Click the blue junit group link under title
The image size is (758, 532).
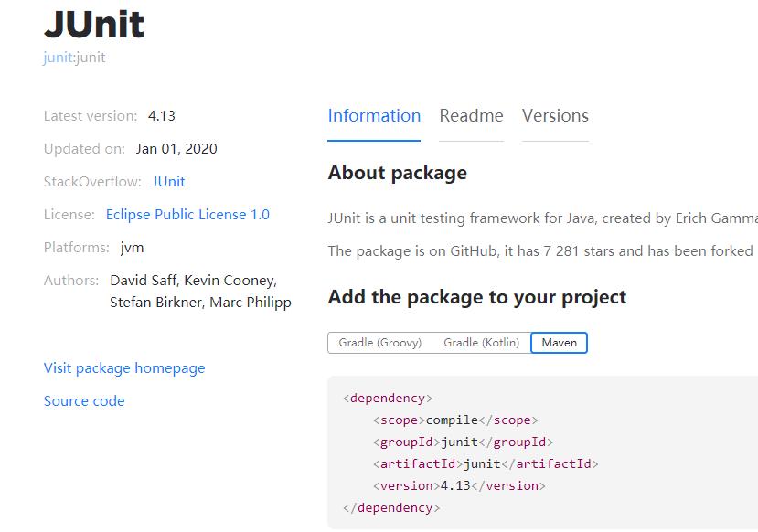tap(57, 58)
